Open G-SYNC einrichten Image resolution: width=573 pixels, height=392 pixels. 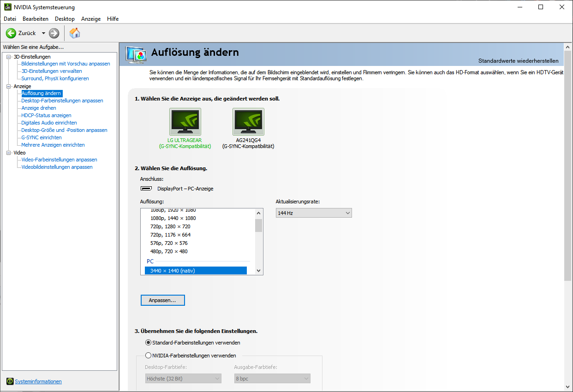click(42, 137)
